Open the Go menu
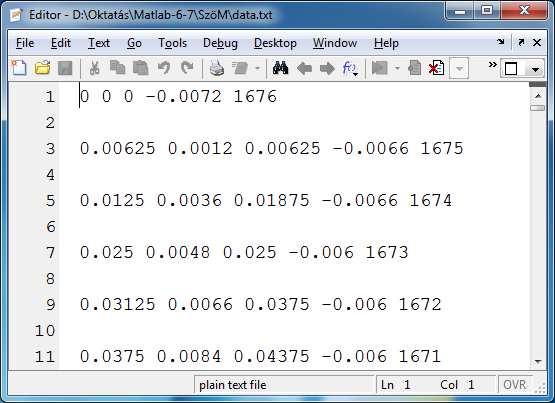 pos(134,43)
